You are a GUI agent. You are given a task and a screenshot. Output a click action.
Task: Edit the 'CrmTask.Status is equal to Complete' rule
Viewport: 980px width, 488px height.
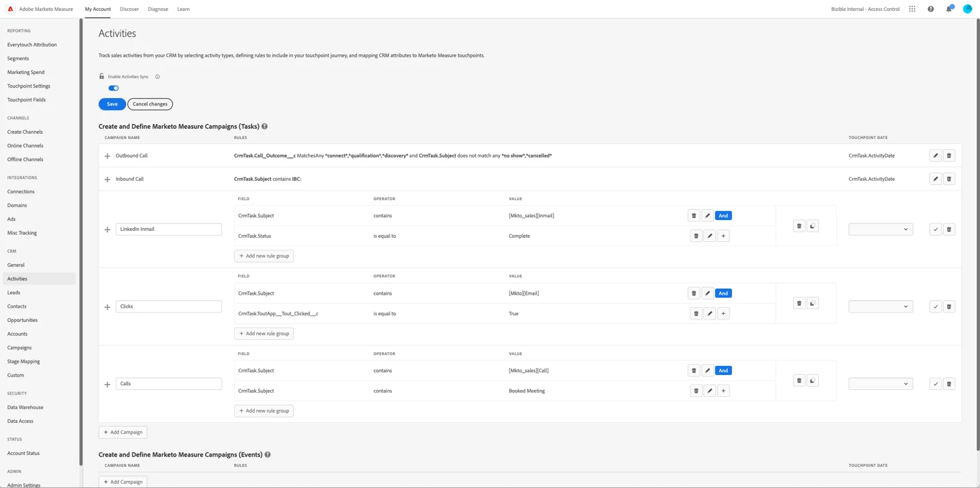point(709,236)
